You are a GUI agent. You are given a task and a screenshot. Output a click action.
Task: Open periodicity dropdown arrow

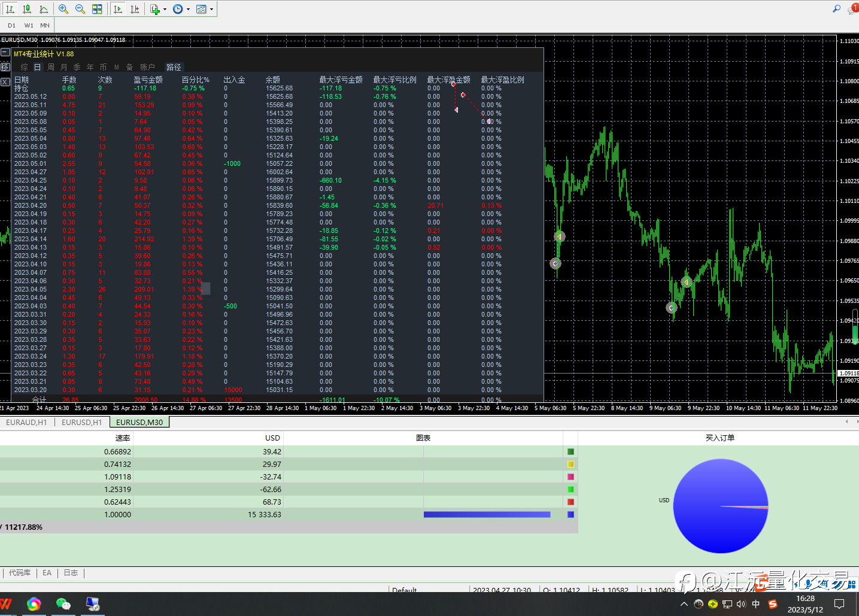pos(188,9)
